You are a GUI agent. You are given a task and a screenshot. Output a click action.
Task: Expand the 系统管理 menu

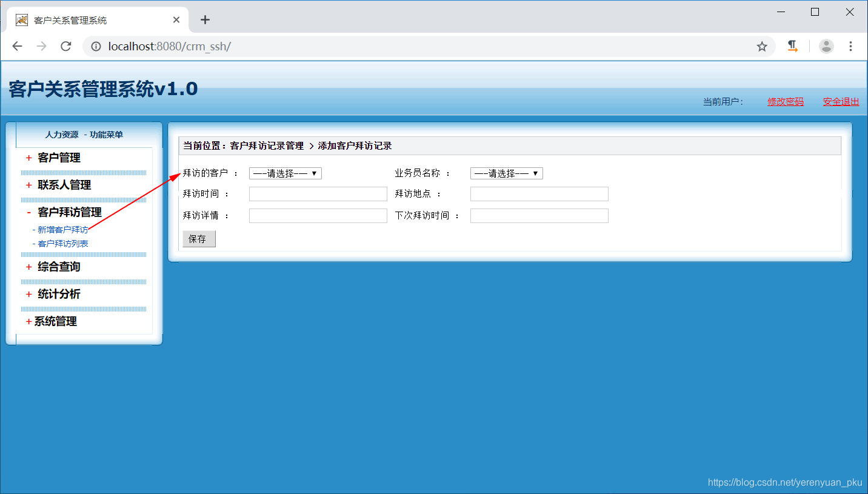pyautogui.click(x=55, y=321)
